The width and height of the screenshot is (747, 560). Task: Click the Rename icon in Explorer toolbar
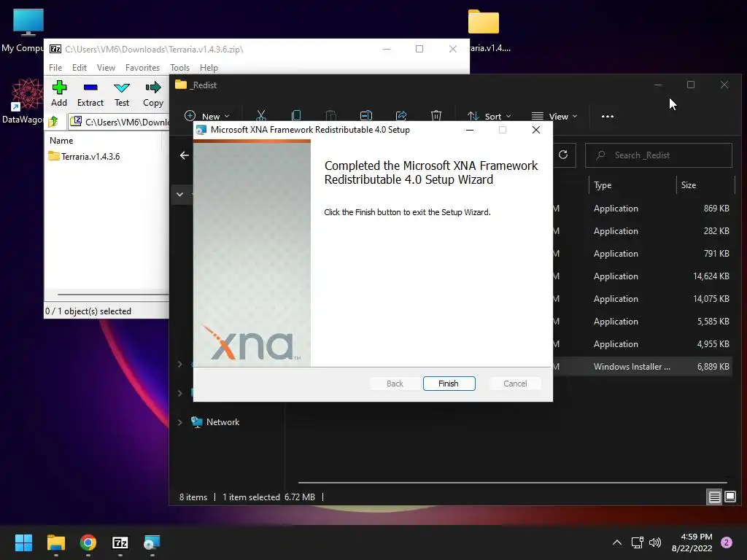click(366, 116)
